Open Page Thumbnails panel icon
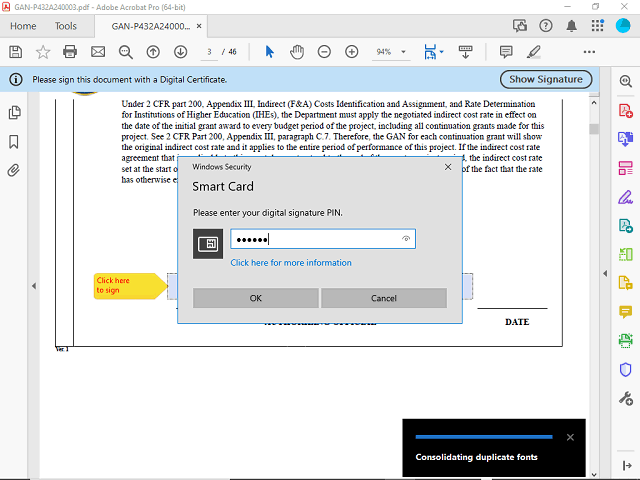640x480 pixels. coord(14,113)
